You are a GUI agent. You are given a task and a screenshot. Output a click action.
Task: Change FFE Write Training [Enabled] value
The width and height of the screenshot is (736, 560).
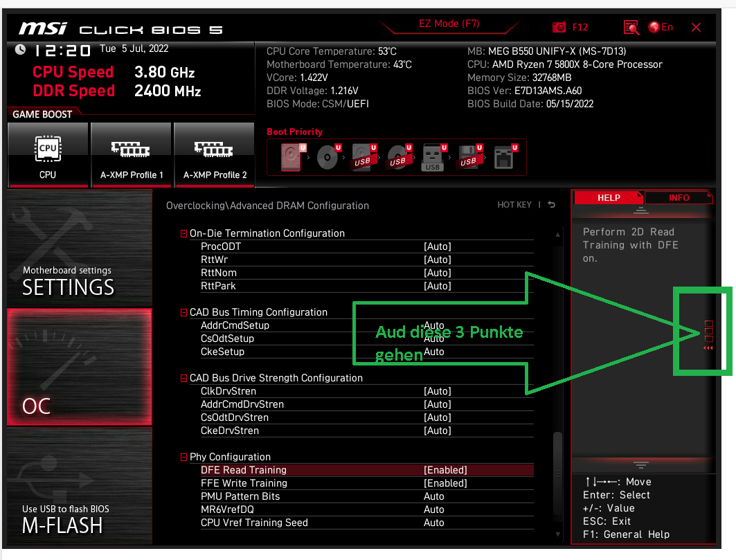click(x=445, y=483)
